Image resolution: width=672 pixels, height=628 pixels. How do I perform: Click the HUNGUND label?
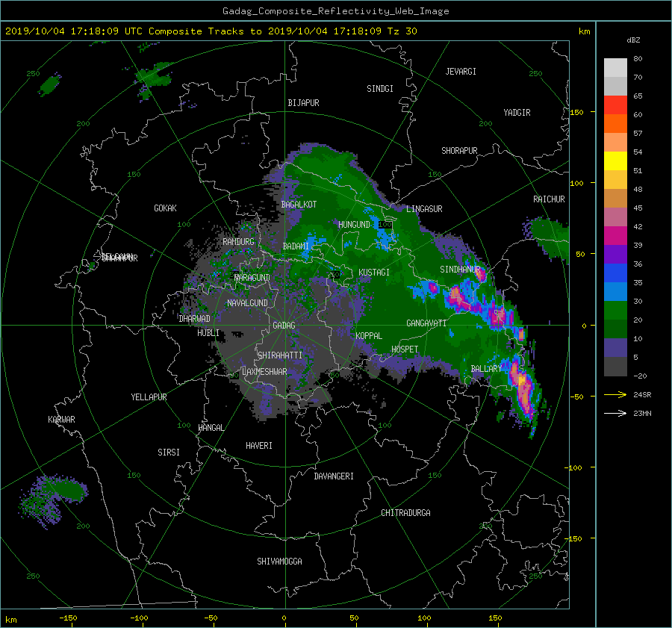pos(354,225)
